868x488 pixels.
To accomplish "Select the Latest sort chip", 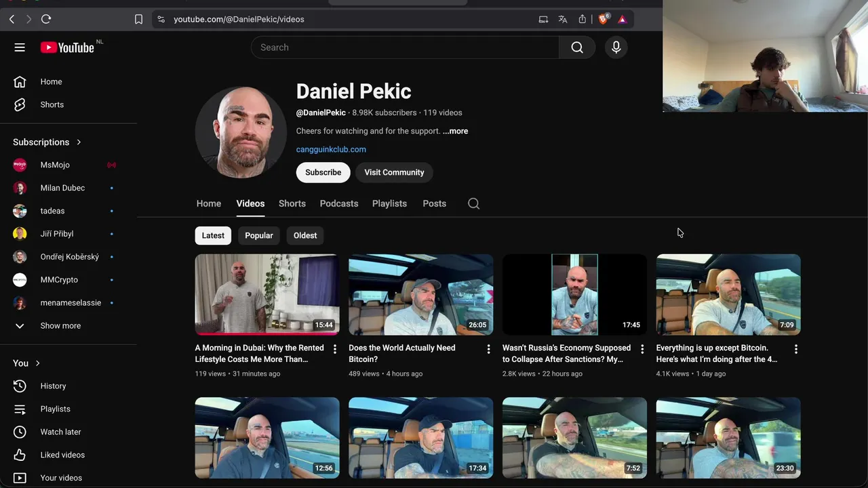I will tap(213, 235).
